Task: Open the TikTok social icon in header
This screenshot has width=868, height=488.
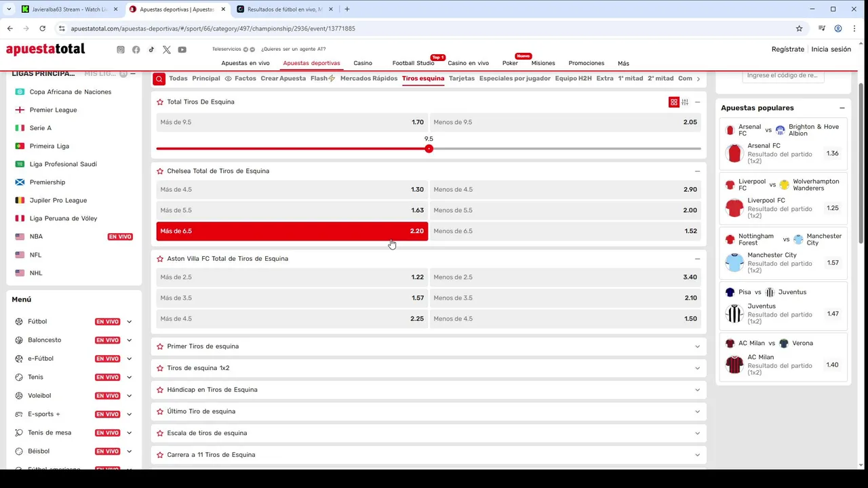Action: [x=151, y=49]
